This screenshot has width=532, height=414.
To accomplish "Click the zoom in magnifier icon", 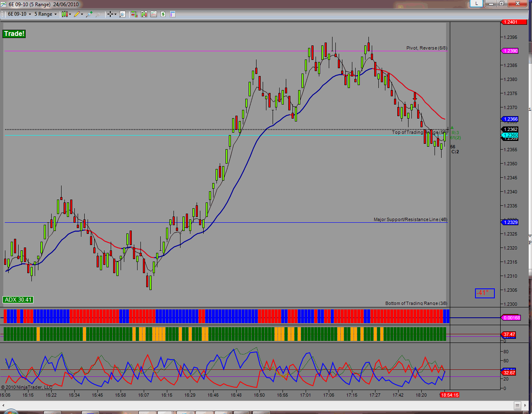I will (89, 14).
